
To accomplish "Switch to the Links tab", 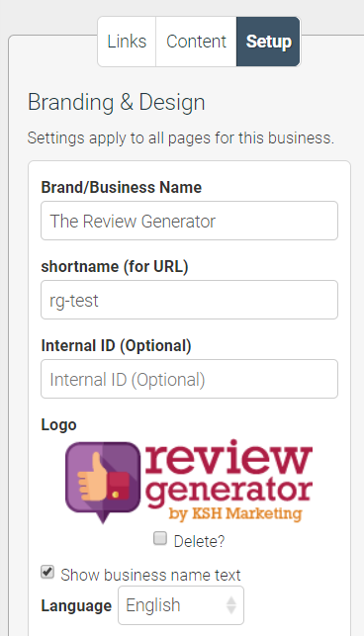I will tap(127, 42).
